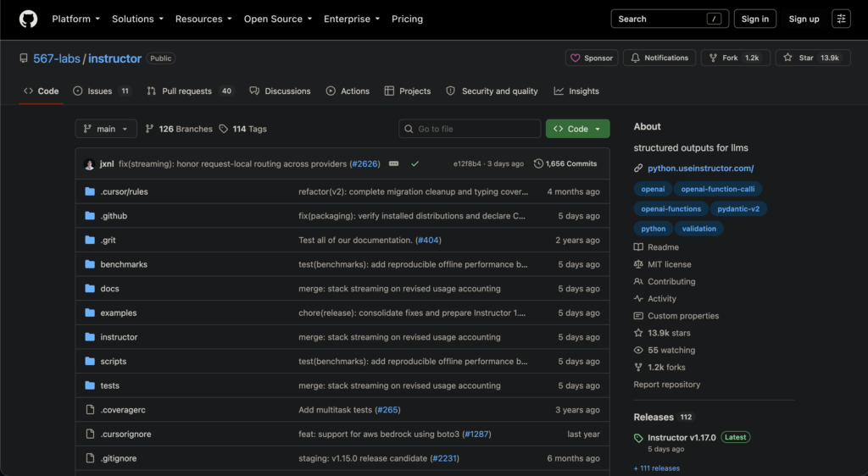Expand the Platform menu
Image resolution: width=868 pixels, height=476 pixels.
pyautogui.click(x=75, y=19)
